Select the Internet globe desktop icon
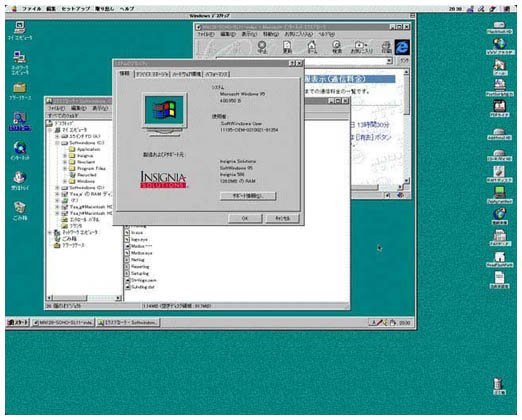The width and height of the screenshot is (522, 420). tap(20, 151)
